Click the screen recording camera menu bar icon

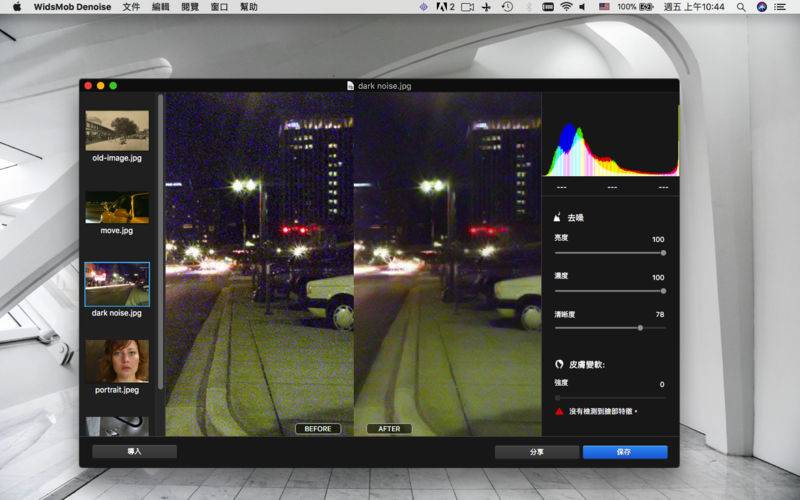[x=467, y=7]
